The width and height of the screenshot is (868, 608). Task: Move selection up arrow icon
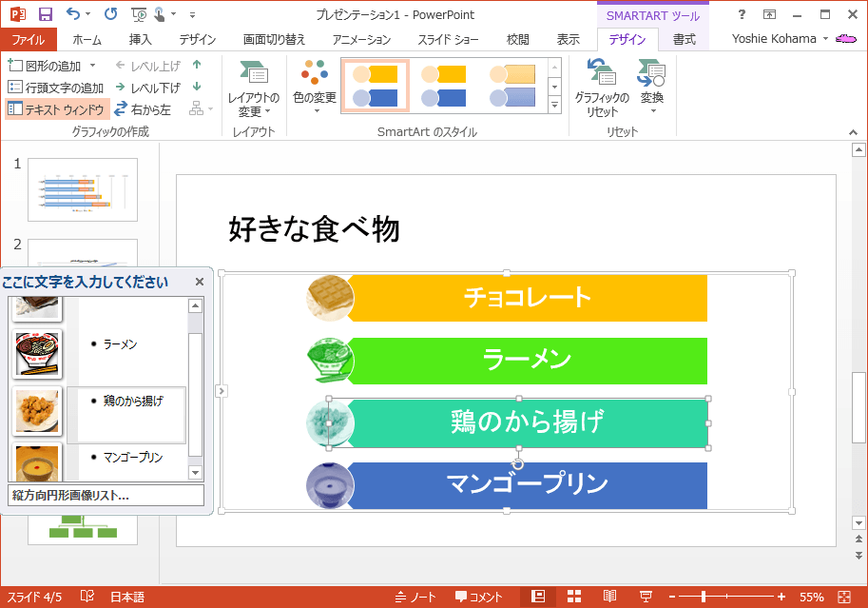click(197, 65)
